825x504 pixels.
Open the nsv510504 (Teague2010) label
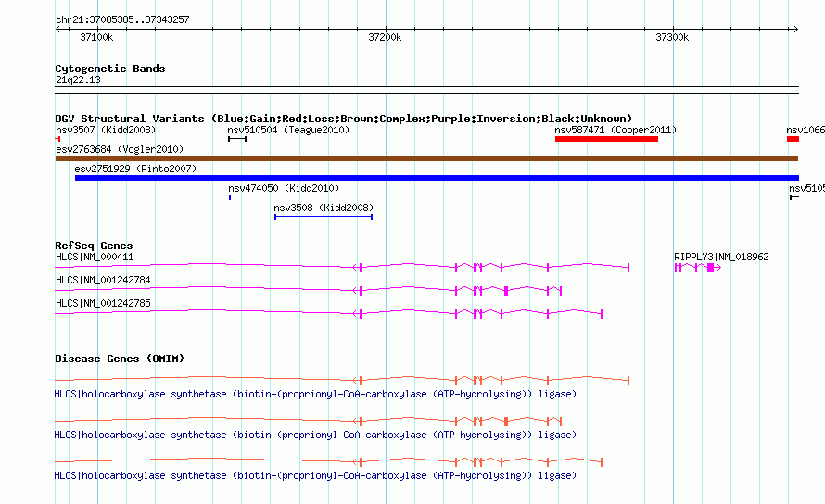288,130
